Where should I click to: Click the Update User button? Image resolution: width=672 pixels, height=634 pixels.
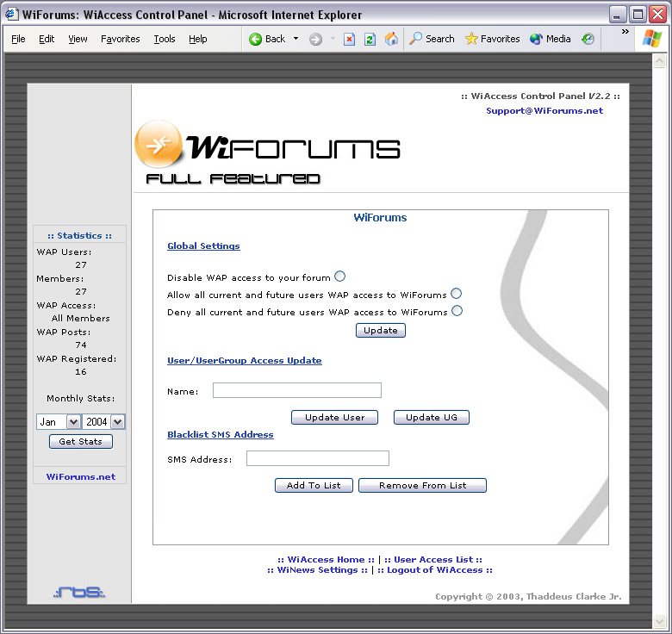coord(335,418)
